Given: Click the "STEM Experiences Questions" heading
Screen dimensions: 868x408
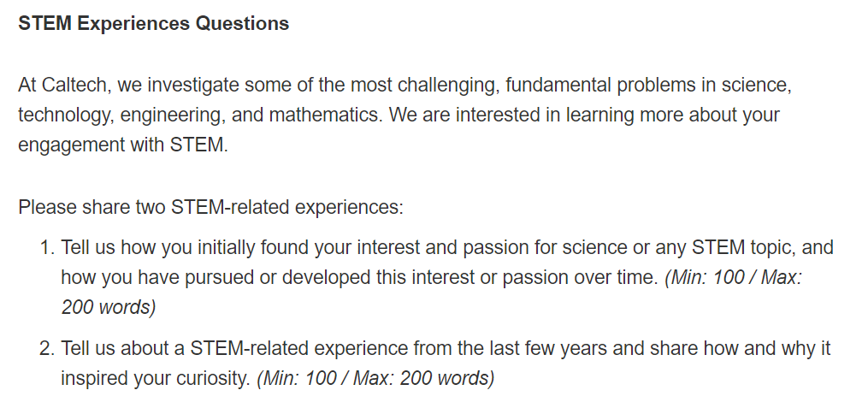Looking at the screenshot, I should tap(153, 24).
